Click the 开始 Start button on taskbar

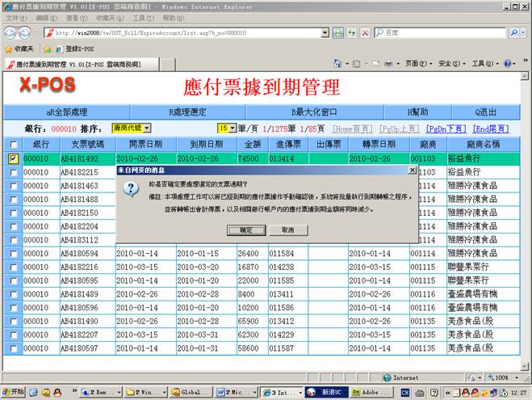(x=15, y=392)
